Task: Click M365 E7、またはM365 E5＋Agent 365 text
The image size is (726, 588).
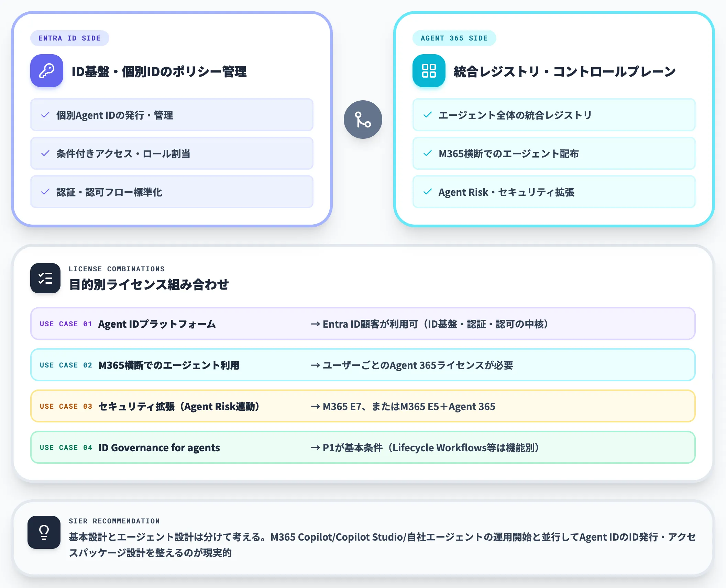Action: tap(403, 406)
